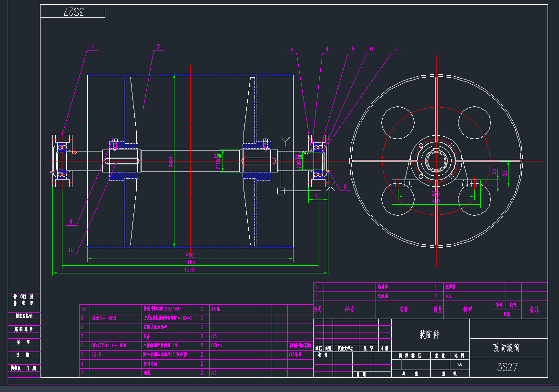Viewport: 559px width, 392px height.
Task: Click the 90 bearing width dimension
Action: [317, 196]
